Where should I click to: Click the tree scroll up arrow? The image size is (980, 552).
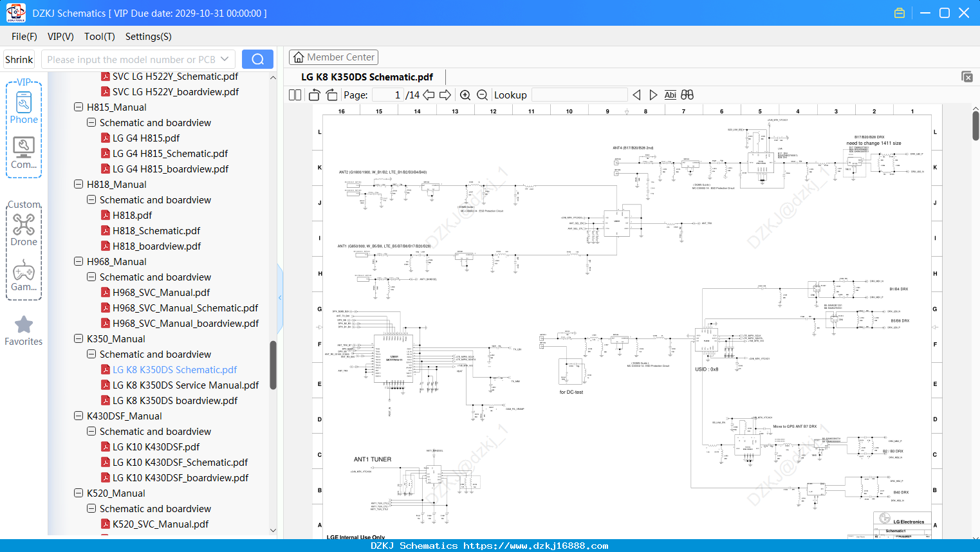273,77
